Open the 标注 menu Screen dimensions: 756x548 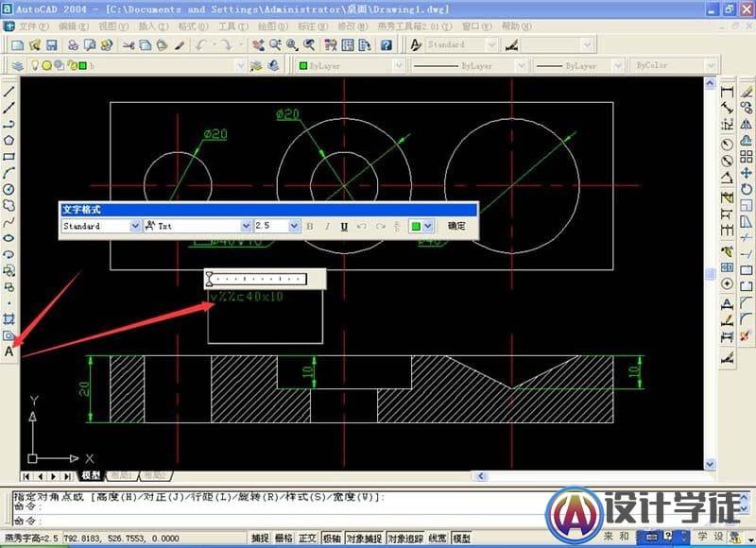[313, 26]
